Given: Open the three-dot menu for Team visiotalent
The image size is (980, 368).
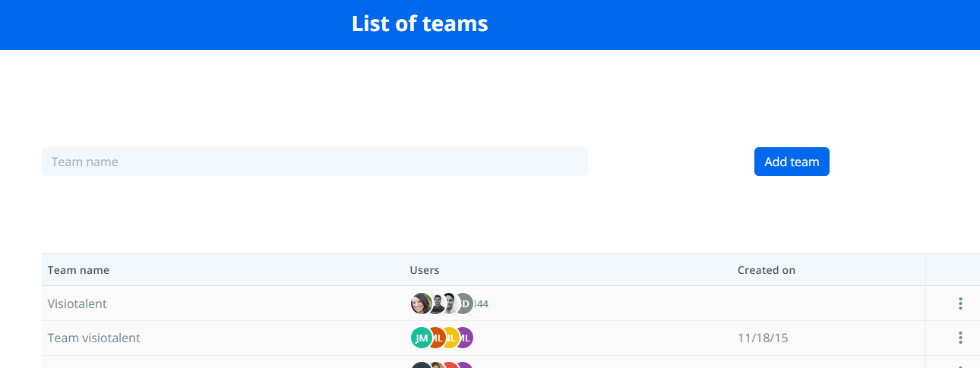Looking at the screenshot, I should (x=960, y=338).
